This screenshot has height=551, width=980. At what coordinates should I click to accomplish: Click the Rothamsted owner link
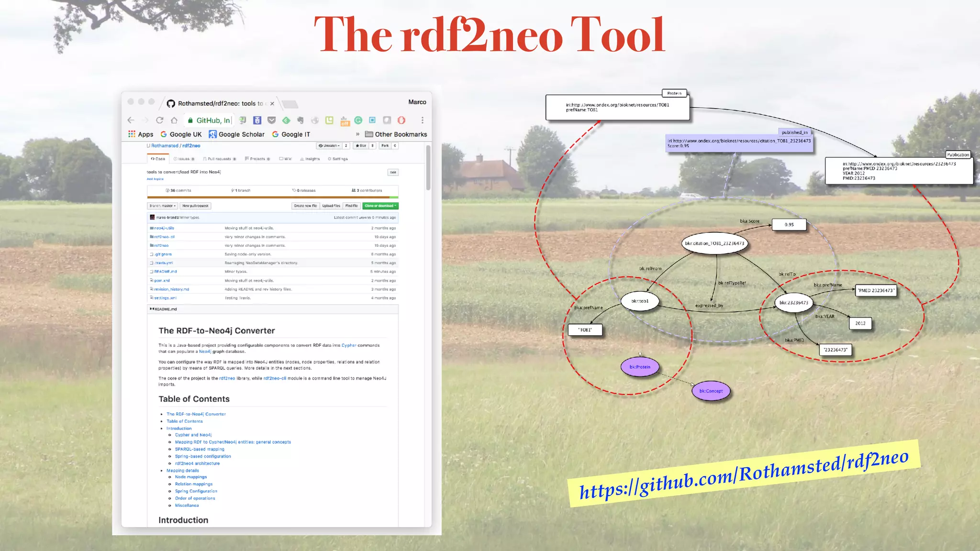click(x=165, y=146)
